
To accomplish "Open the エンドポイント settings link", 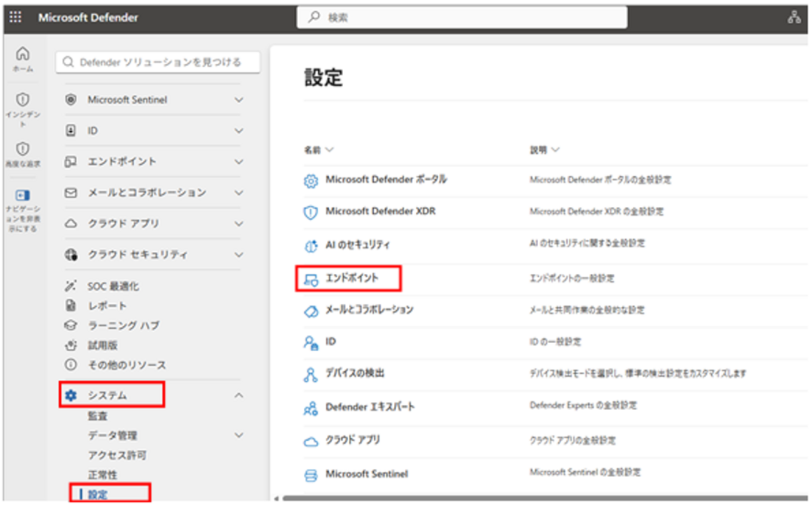I will 352,278.
